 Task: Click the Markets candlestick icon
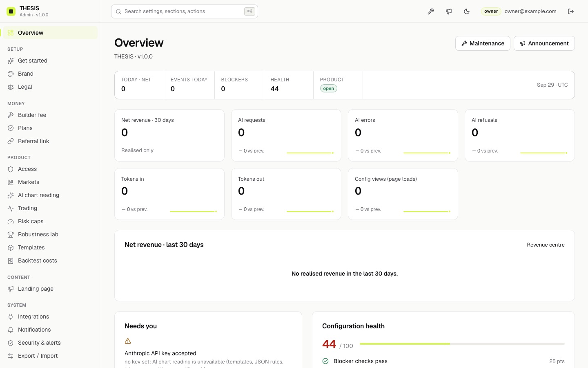[x=11, y=182]
